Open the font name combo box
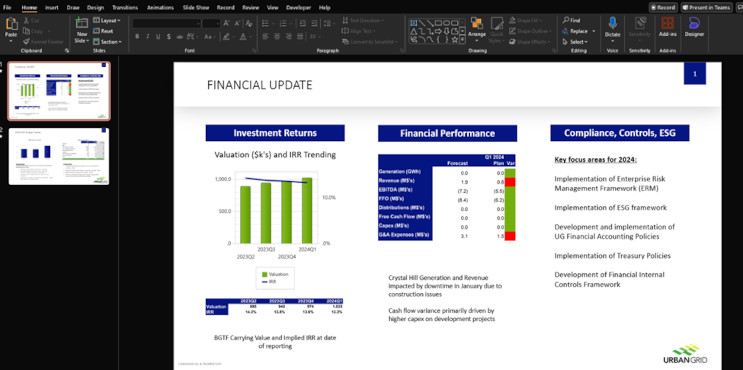The image size is (743, 370). 167,23
